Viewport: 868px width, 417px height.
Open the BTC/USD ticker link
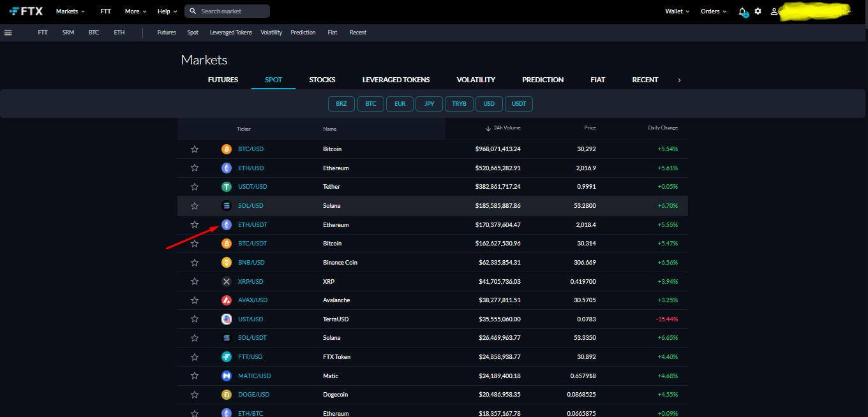click(251, 149)
